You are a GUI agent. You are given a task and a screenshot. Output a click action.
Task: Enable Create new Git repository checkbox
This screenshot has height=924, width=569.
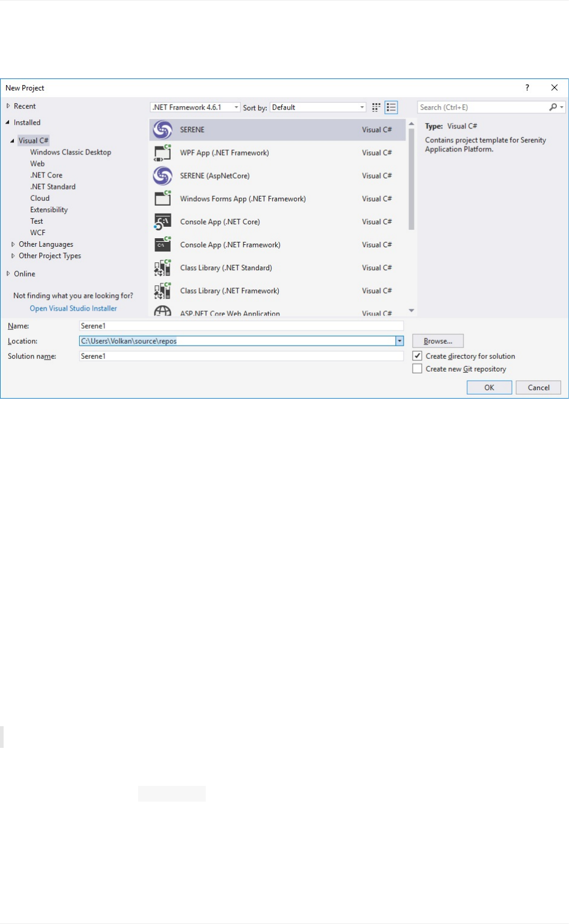point(417,369)
